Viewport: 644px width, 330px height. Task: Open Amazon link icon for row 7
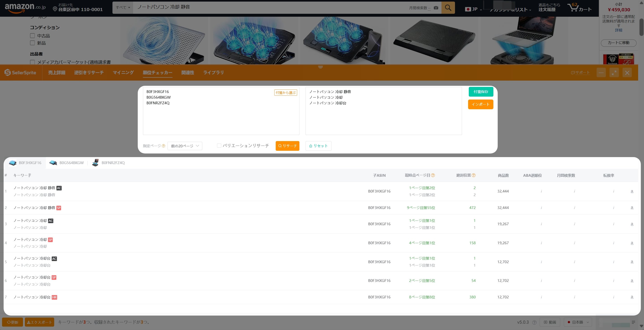[632, 297]
